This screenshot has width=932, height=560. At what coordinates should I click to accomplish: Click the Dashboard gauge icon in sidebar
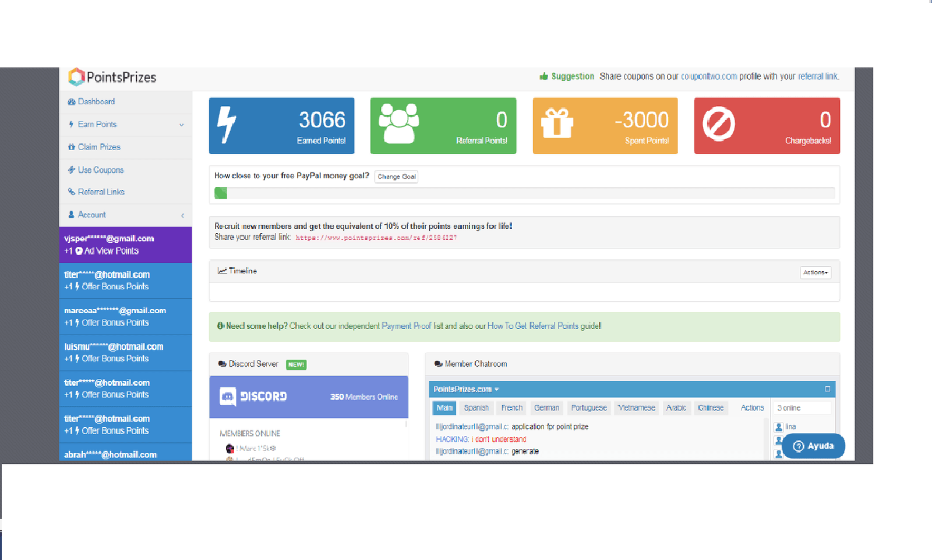tap(71, 101)
